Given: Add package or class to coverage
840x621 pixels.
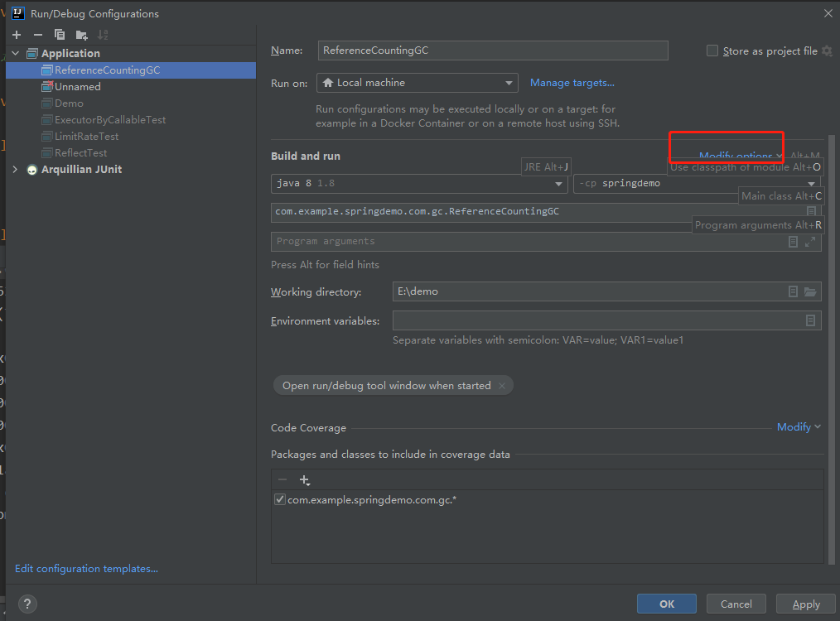Looking at the screenshot, I should (304, 480).
